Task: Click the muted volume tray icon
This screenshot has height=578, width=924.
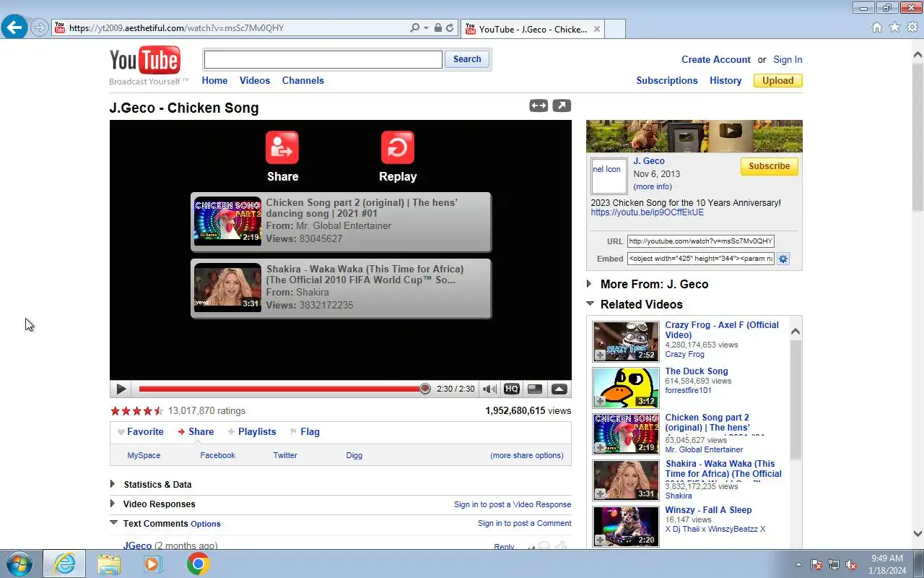Action: click(x=852, y=564)
